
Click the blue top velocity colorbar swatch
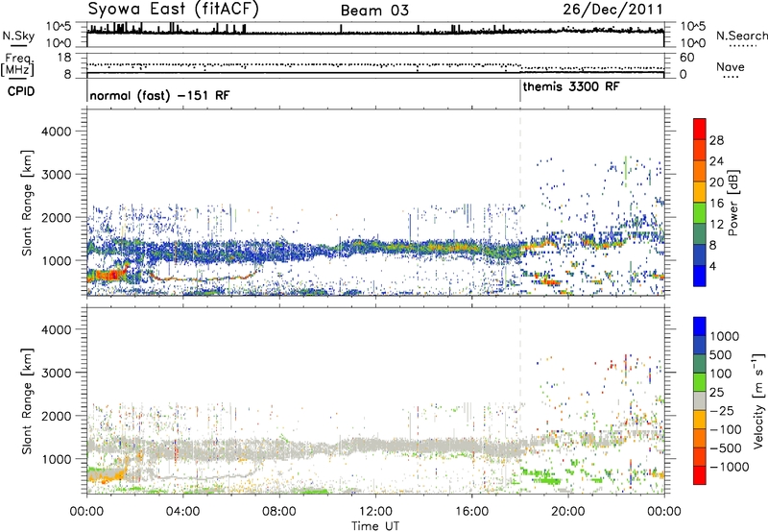[700, 326]
